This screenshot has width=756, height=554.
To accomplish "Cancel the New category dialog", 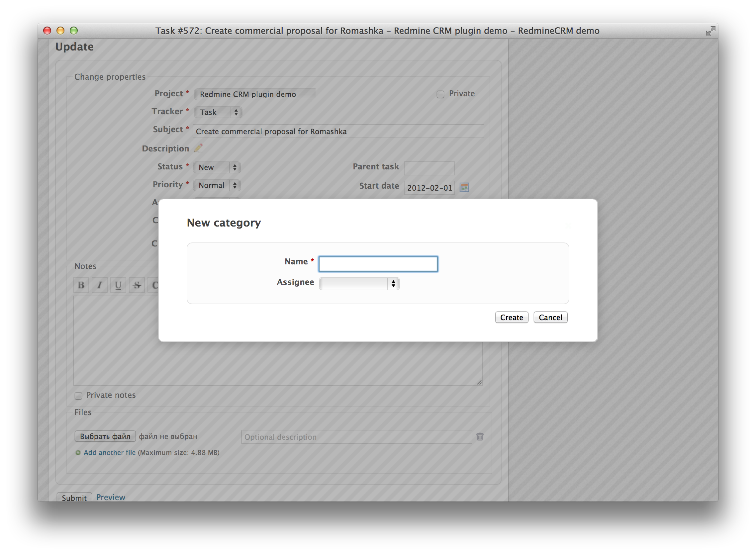I will point(550,317).
